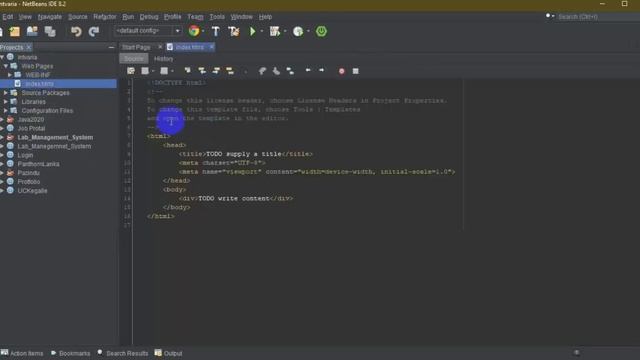640x360 pixels.
Task: Select the UCKegalle project
Action: 32,191
